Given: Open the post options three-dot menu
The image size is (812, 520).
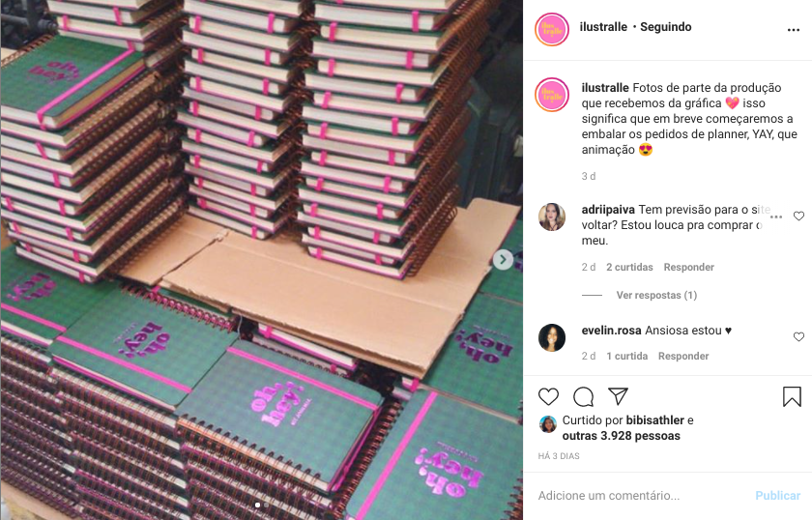Looking at the screenshot, I should [x=794, y=30].
